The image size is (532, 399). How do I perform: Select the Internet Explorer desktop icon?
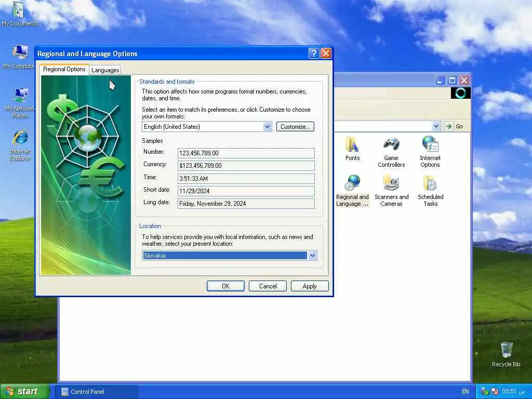[x=20, y=145]
